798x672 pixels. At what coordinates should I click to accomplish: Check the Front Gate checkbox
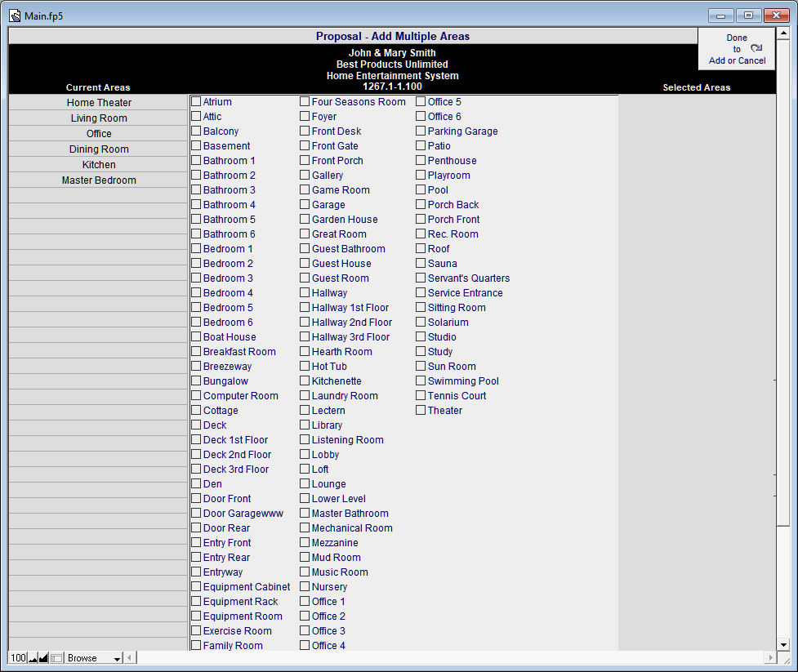(305, 145)
